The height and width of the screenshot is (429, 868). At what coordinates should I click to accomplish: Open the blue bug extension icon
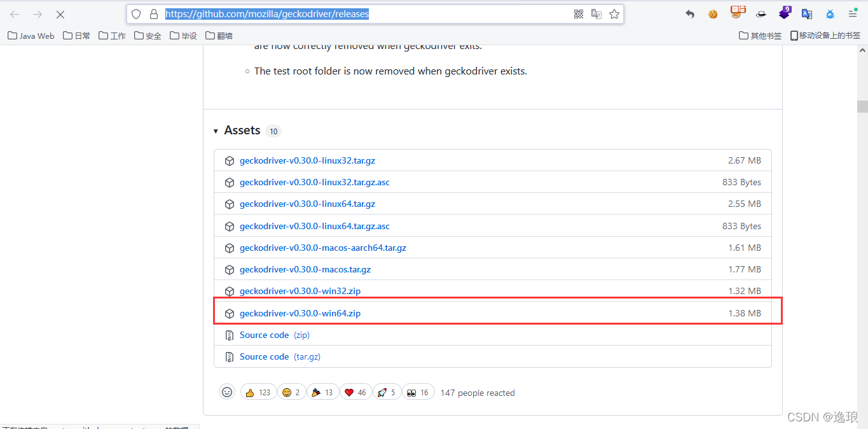tap(830, 14)
